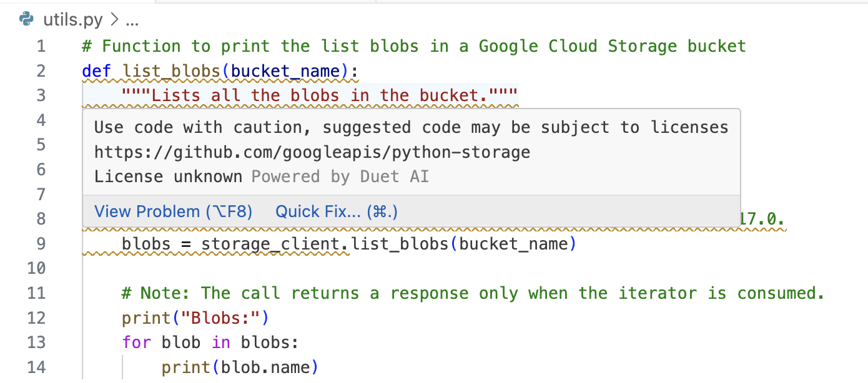Click storage_client on line 9
The width and height of the screenshot is (868, 383).
(x=272, y=243)
